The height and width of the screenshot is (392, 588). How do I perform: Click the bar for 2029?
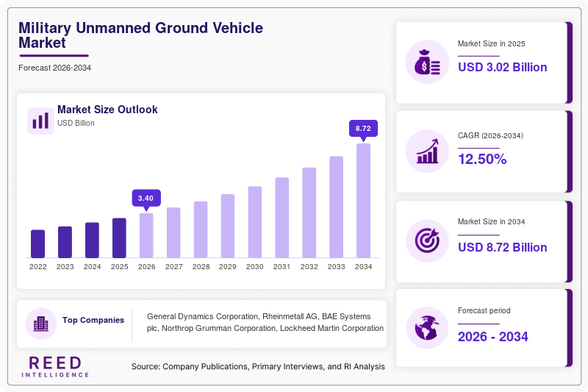(x=228, y=227)
